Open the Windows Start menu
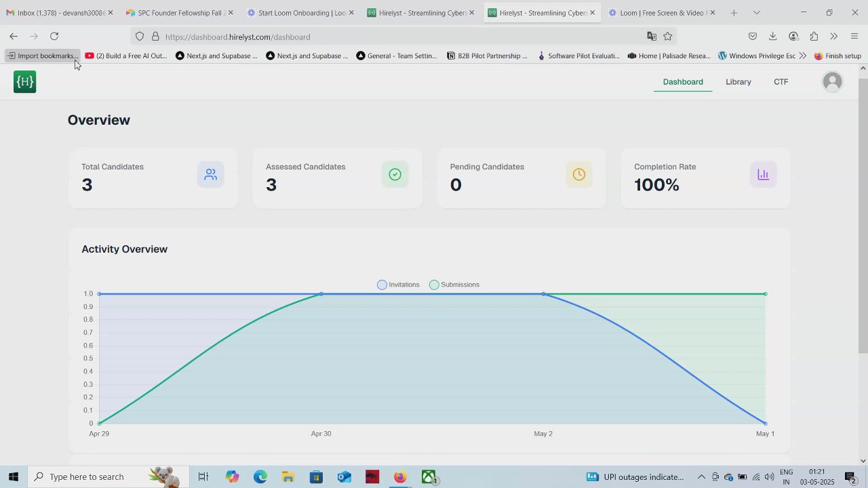This screenshot has height=488, width=868. click(x=14, y=477)
